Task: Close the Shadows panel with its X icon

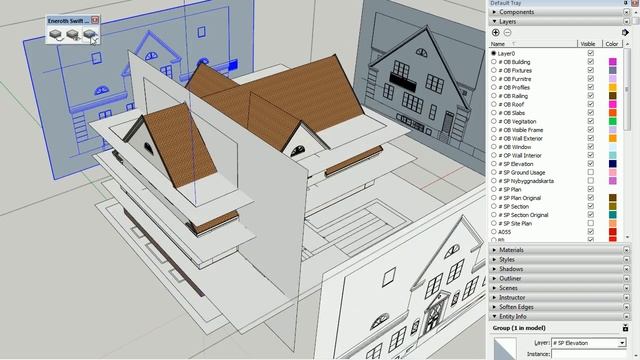Action: pyautogui.click(x=626, y=269)
